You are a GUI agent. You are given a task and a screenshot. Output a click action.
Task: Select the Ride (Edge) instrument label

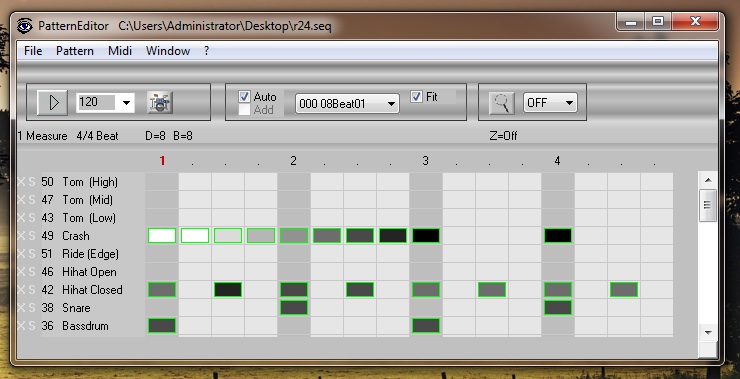[x=89, y=254]
